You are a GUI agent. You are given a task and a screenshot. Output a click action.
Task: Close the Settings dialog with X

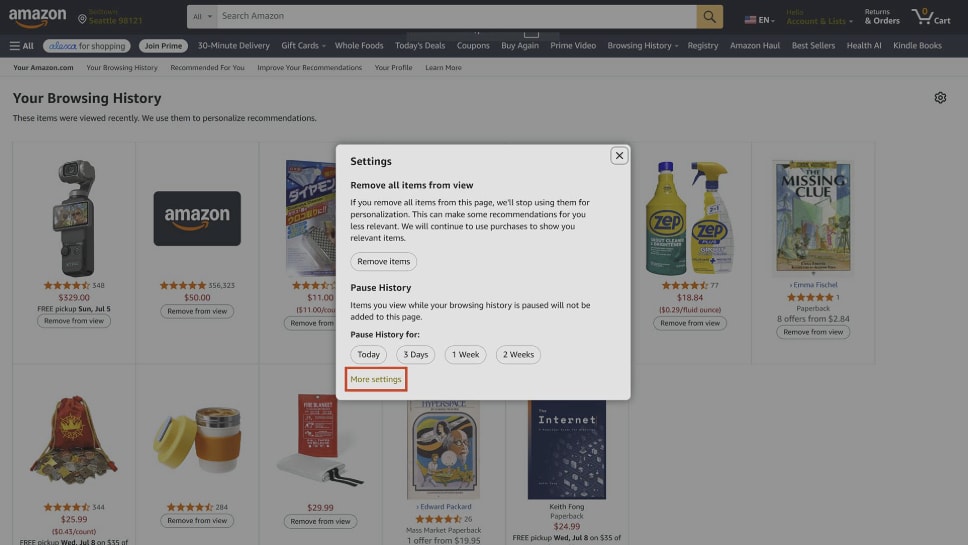[x=619, y=156]
